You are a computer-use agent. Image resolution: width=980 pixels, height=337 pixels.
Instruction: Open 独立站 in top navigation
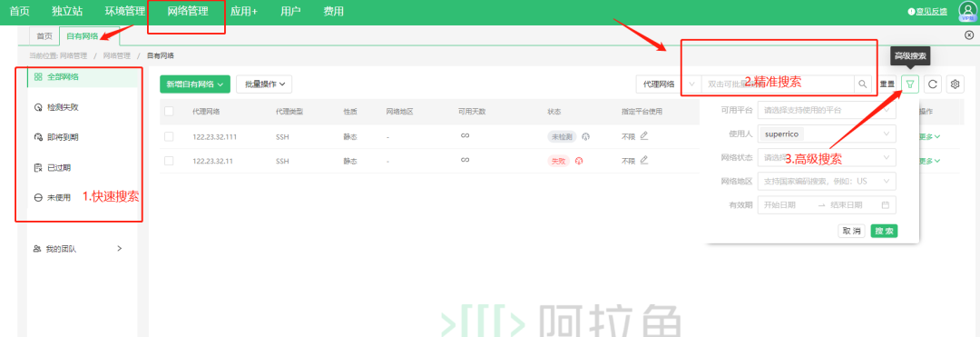pyautogui.click(x=67, y=11)
